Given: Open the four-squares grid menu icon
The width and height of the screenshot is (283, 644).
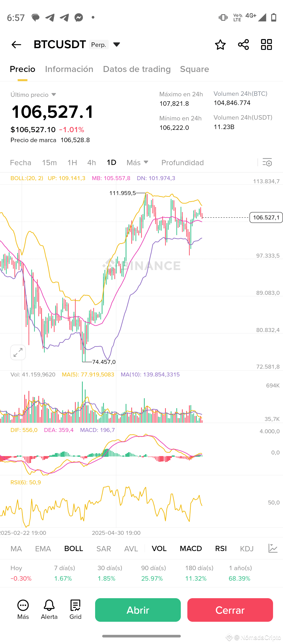Looking at the screenshot, I should click(266, 45).
